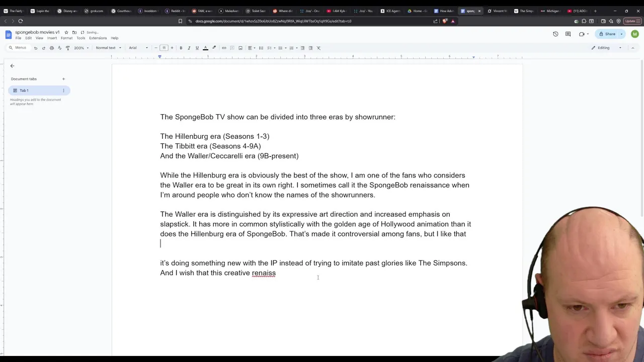This screenshot has height=362, width=644.
Task: Toggle bold formatting
Action: click(181, 48)
